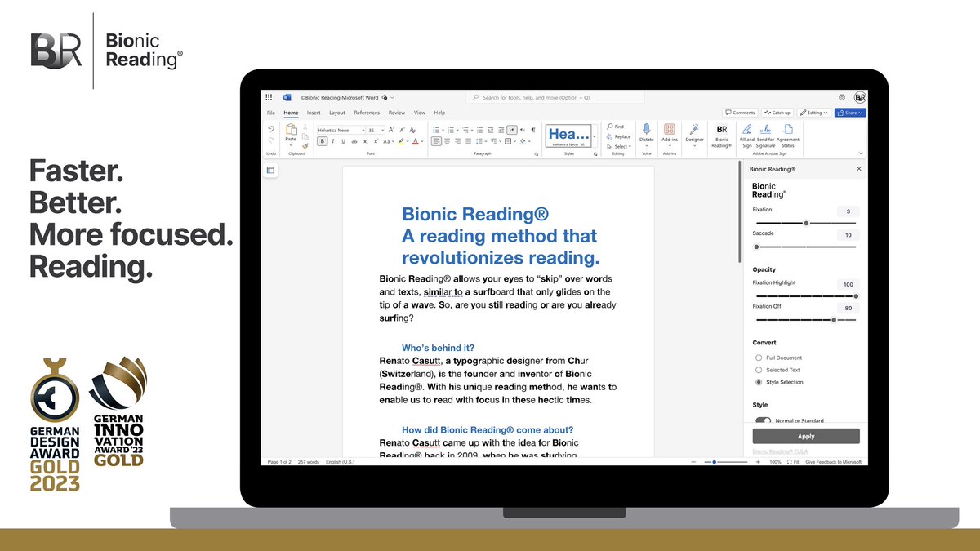Click the Catch up button
This screenshot has height=551, width=980.
point(777,113)
